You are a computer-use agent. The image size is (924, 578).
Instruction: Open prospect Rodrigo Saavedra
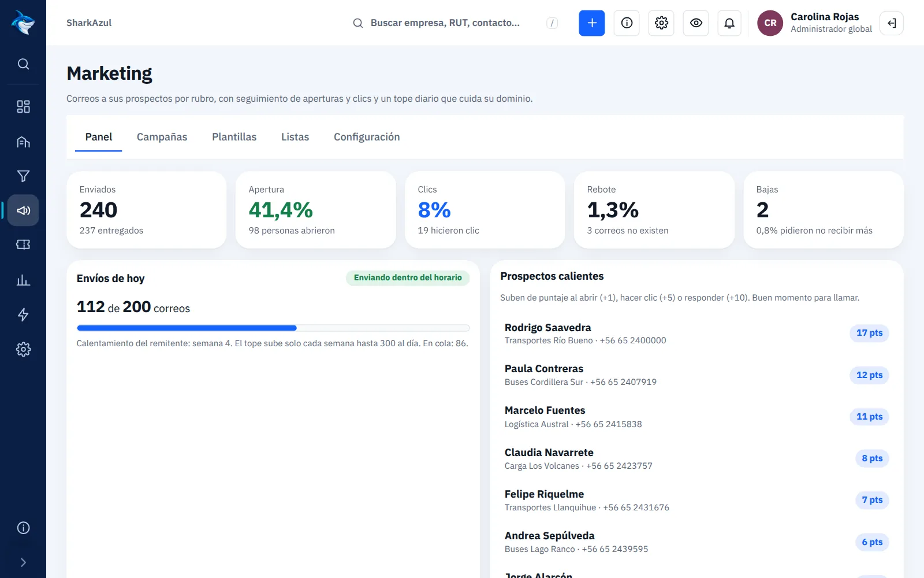(x=696, y=334)
